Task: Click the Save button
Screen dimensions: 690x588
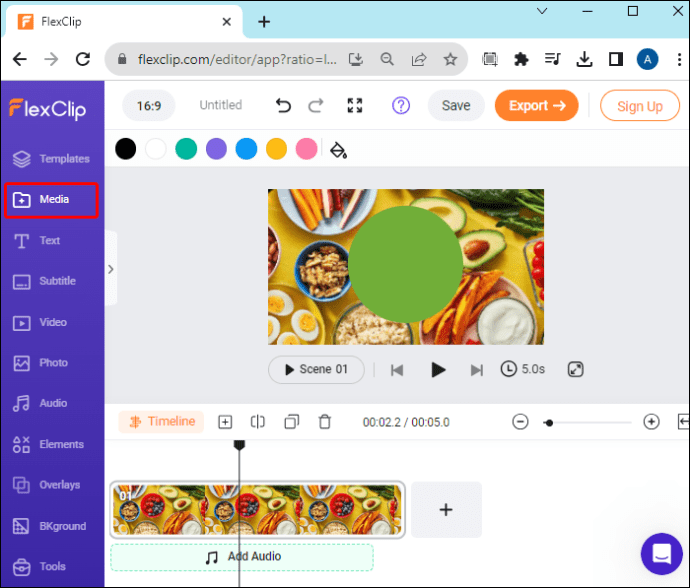Action: [456, 106]
